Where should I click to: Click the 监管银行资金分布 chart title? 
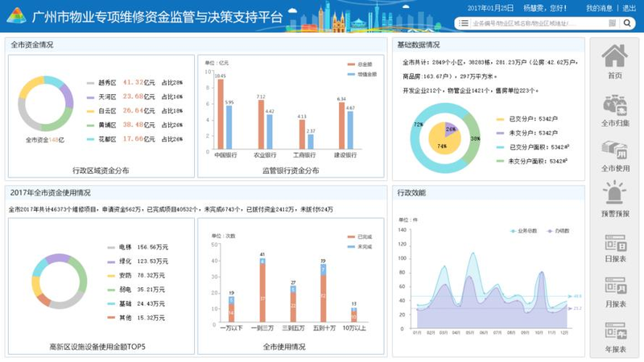click(x=291, y=171)
